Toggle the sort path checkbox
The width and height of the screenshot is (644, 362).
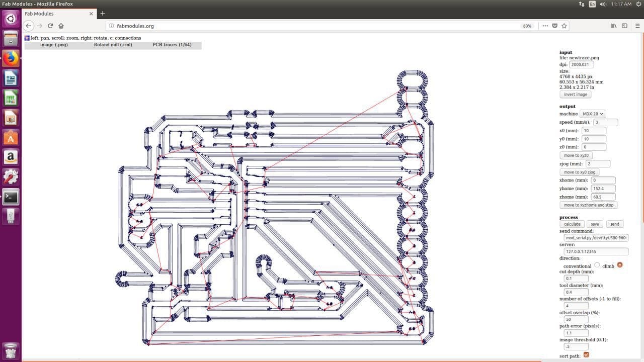click(586, 355)
